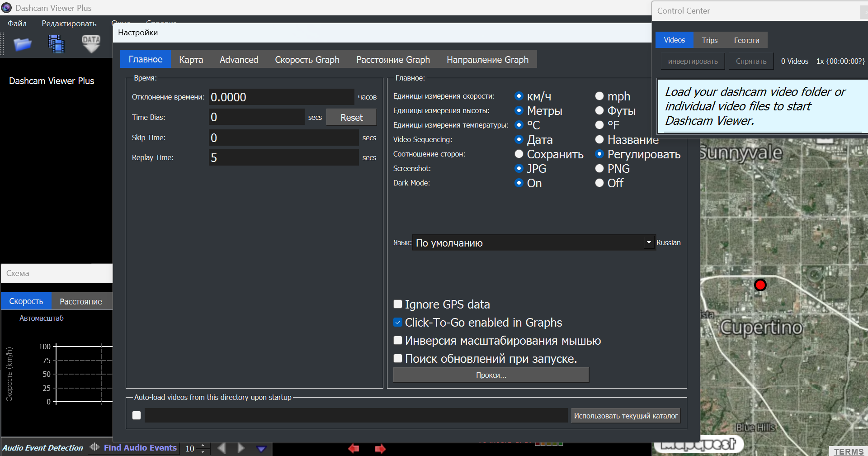Choose PNG screenshot format

click(599, 168)
